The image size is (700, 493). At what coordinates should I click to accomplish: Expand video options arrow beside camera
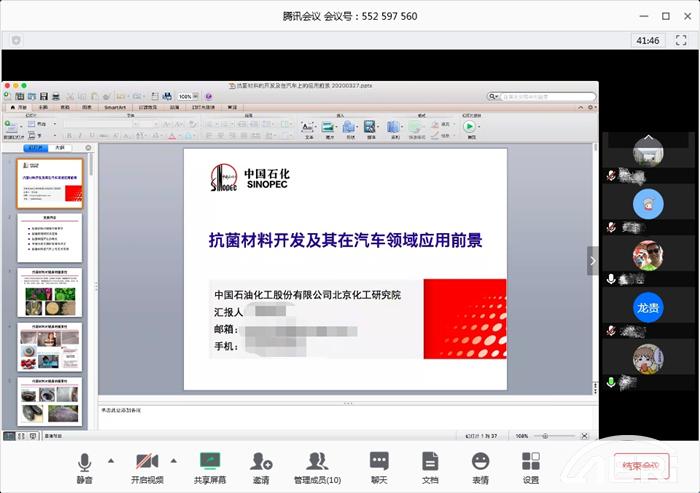click(x=173, y=461)
